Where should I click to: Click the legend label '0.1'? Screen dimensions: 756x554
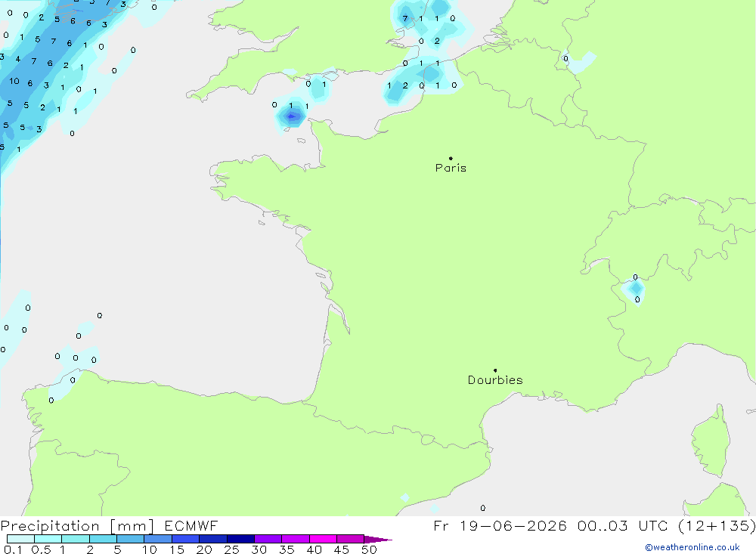(13, 549)
